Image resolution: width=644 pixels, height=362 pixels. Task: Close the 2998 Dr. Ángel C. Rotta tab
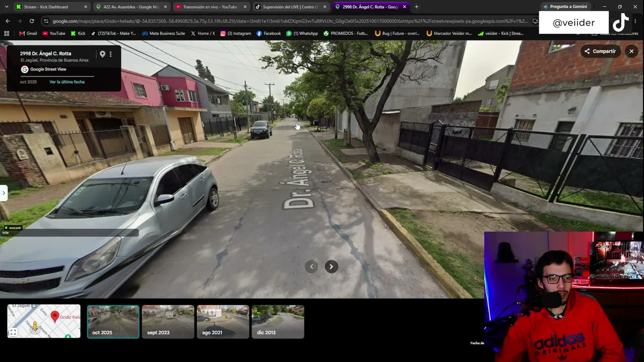coord(404,7)
